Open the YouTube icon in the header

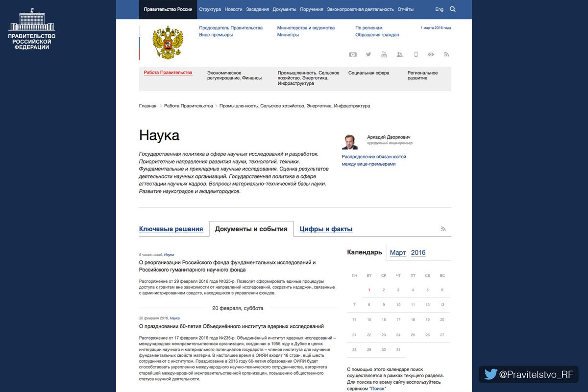tap(384, 54)
